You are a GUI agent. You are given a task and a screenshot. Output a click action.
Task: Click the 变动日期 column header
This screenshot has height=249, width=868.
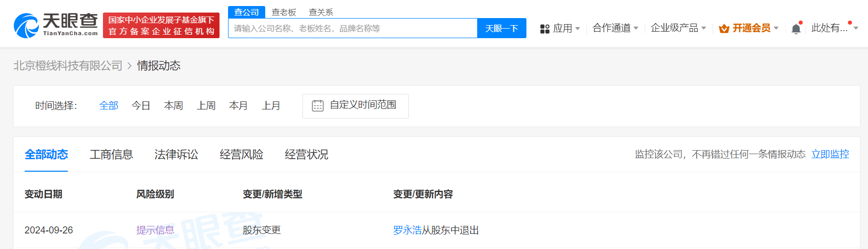click(44, 194)
